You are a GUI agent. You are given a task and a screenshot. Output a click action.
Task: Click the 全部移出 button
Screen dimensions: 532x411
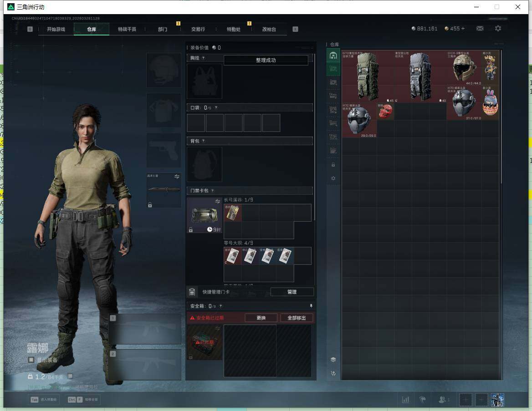[297, 318]
